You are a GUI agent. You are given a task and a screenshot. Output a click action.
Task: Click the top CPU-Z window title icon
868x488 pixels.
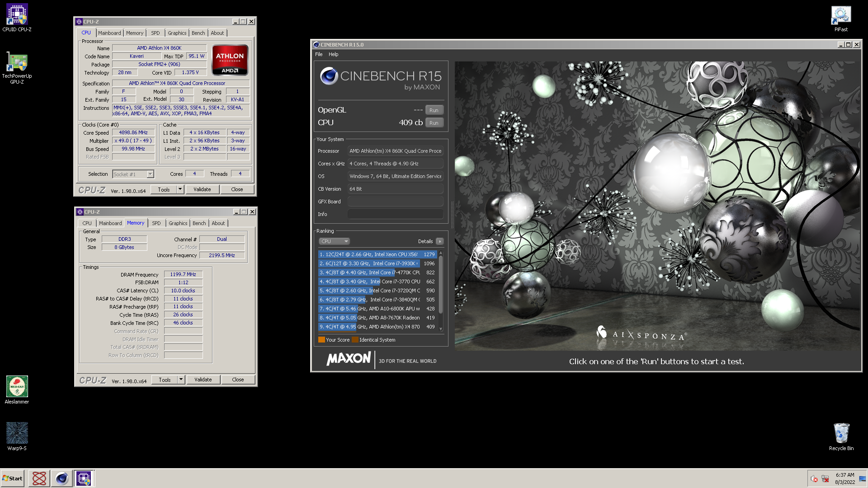(79, 22)
